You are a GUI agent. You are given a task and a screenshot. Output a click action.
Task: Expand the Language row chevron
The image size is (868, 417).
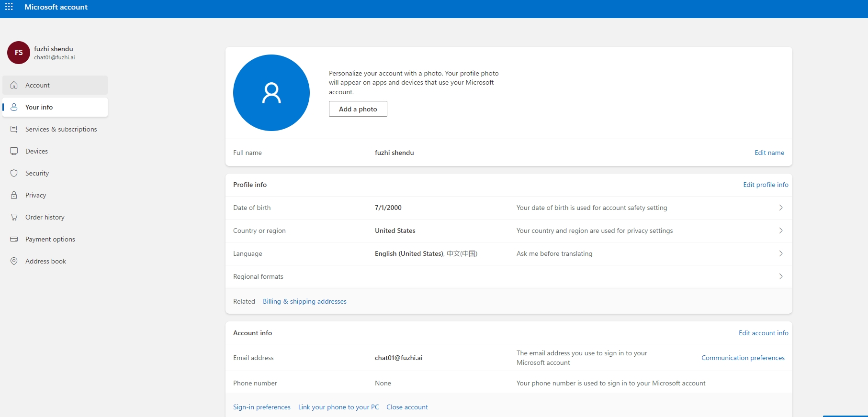(781, 253)
